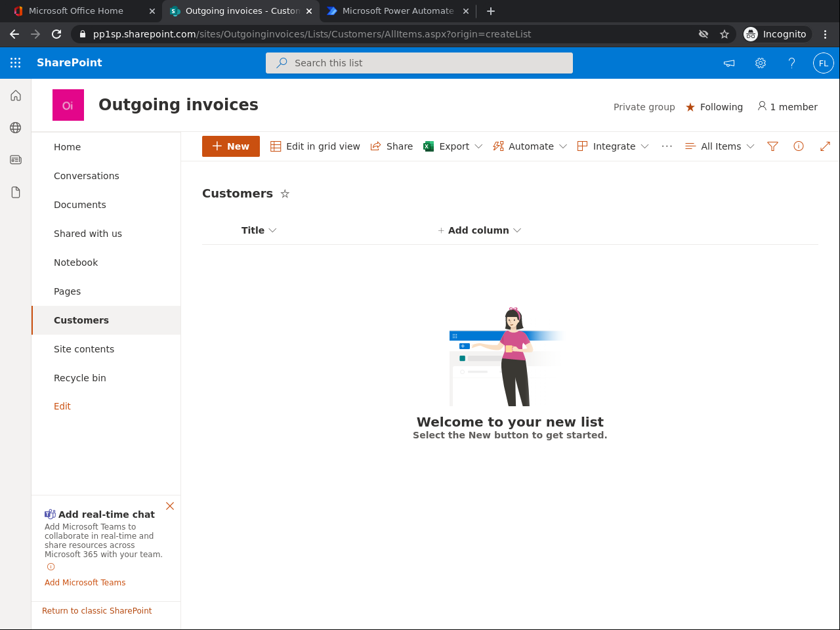Image resolution: width=840 pixels, height=630 pixels.
Task: Open Shared with us in navigation
Action: coord(88,234)
